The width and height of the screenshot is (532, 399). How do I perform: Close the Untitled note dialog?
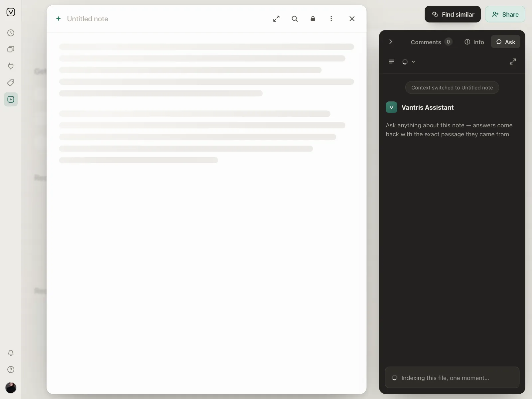pyautogui.click(x=352, y=19)
